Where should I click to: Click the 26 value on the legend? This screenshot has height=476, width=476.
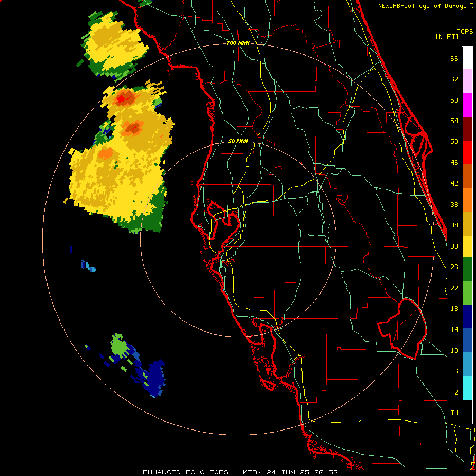pyautogui.click(x=454, y=267)
